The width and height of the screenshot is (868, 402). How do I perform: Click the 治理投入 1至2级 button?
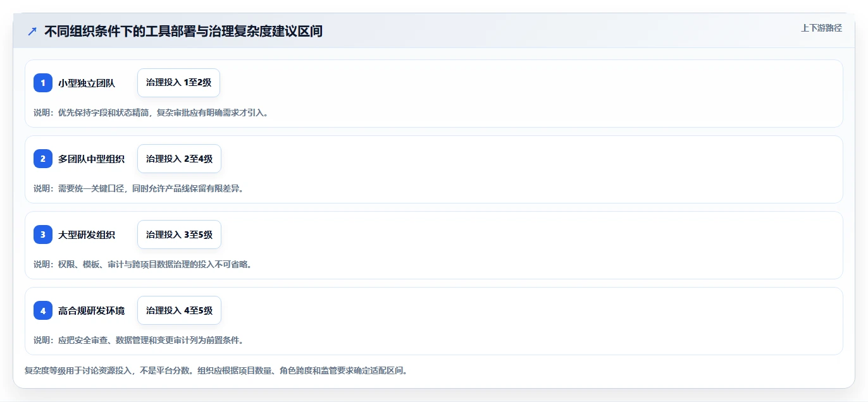coord(178,83)
